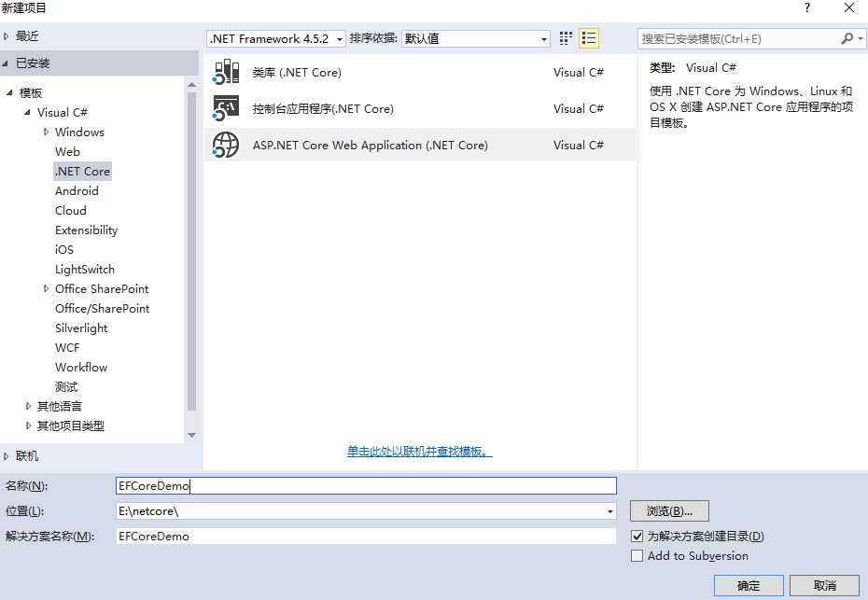The image size is (868, 600).
Task: Click tree scrollbar up arrow
Action: pyautogui.click(x=191, y=85)
